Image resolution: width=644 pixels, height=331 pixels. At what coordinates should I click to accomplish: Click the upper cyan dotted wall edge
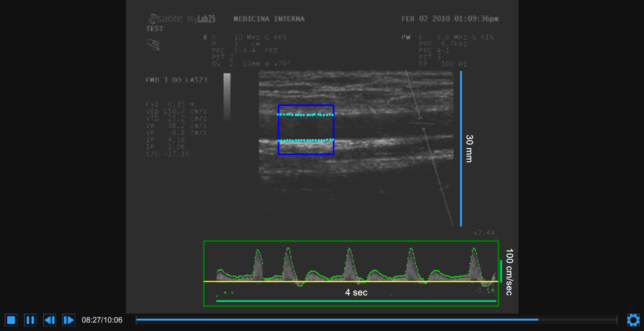305,115
